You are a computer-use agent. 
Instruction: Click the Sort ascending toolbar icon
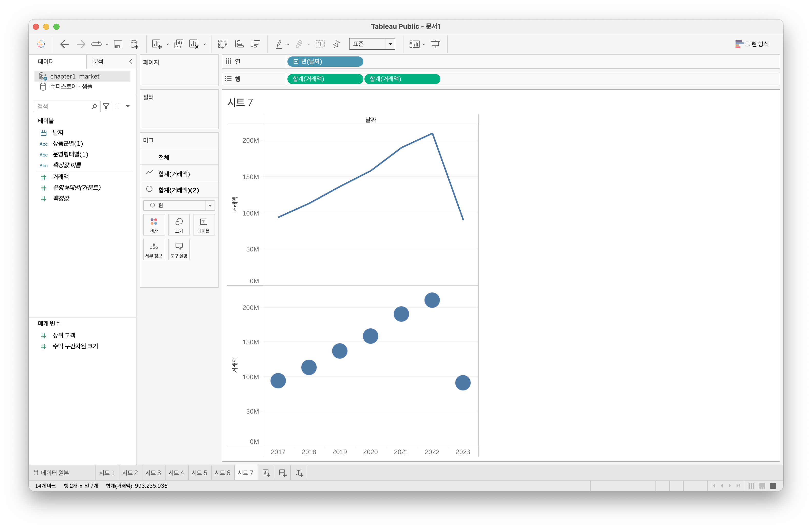239,44
